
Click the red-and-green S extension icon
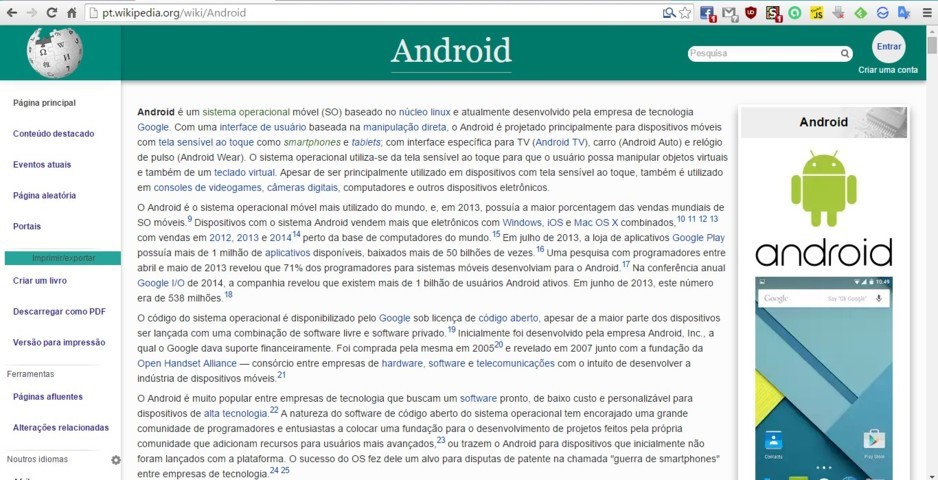[773, 13]
